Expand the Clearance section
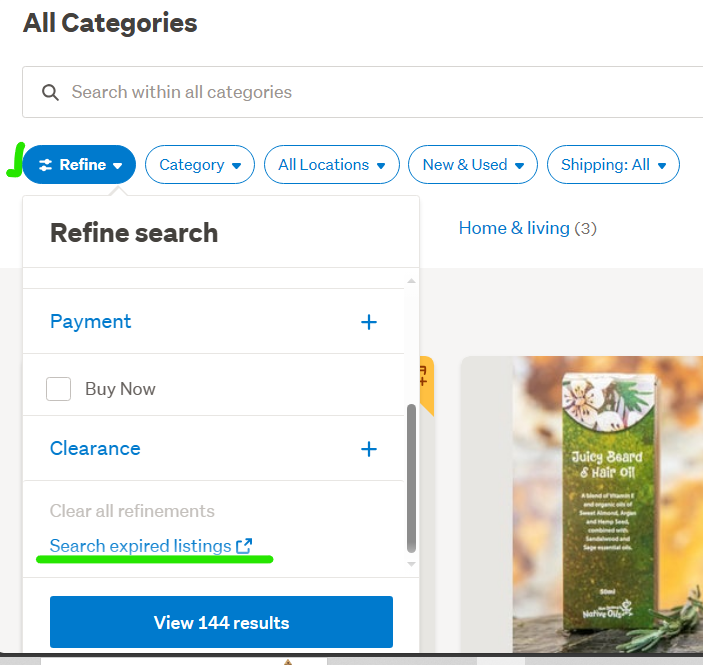 [x=95, y=449]
